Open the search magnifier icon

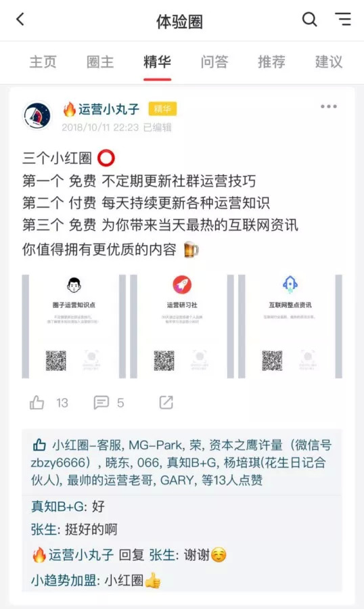pyautogui.click(x=309, y=19)
